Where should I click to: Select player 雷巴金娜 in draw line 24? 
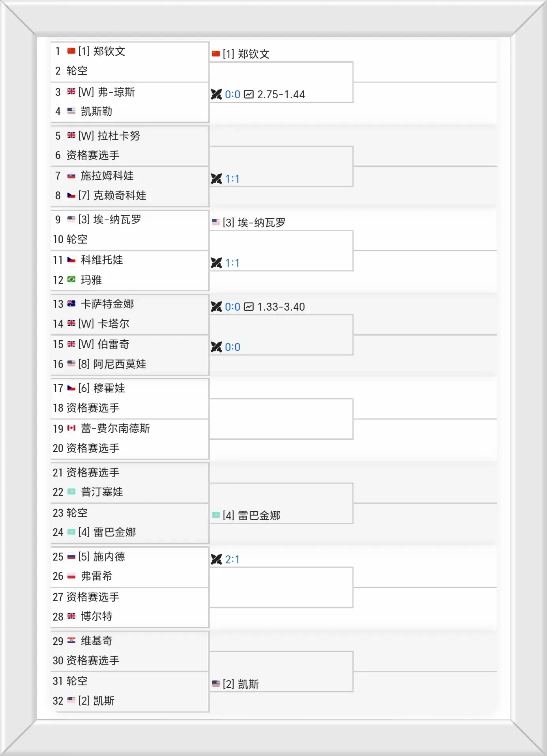pos(114,532)
